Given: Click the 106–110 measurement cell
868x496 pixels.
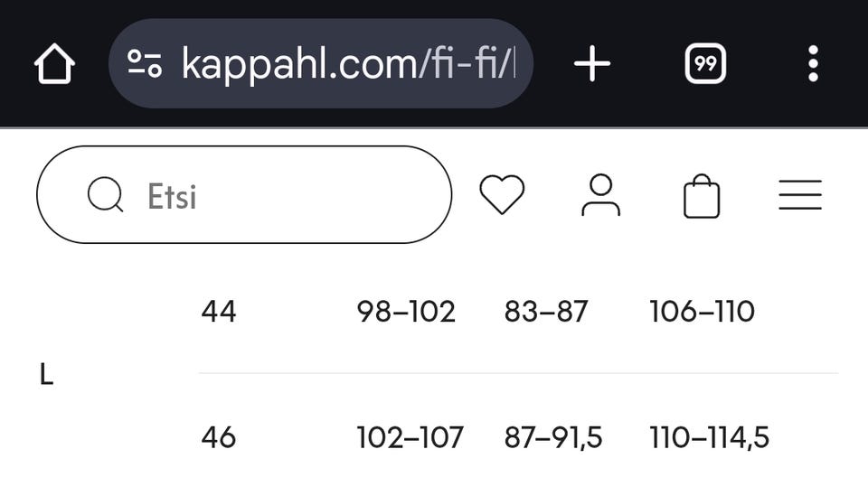Looking at the screenshot, I should coord(702,312).
